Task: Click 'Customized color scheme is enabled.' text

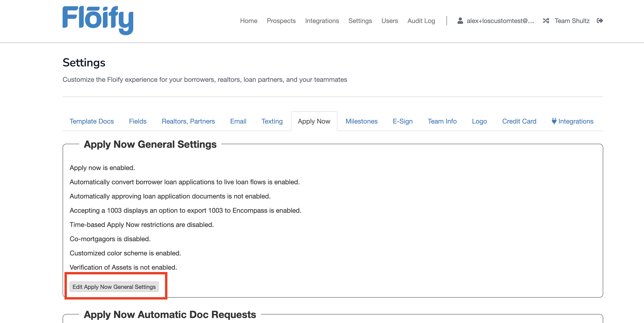Action: [x=125, y=253]
